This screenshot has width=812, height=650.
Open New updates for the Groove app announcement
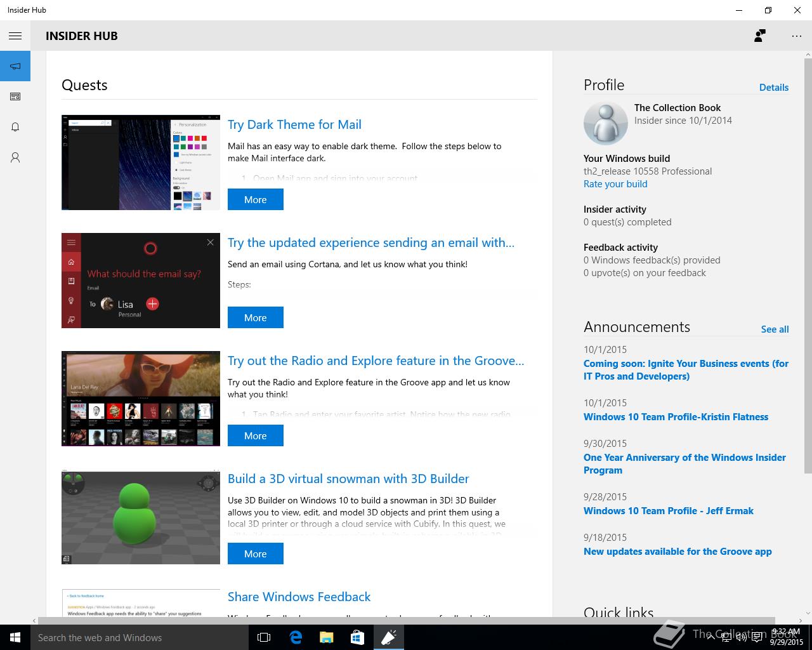[x=678, y=552]
